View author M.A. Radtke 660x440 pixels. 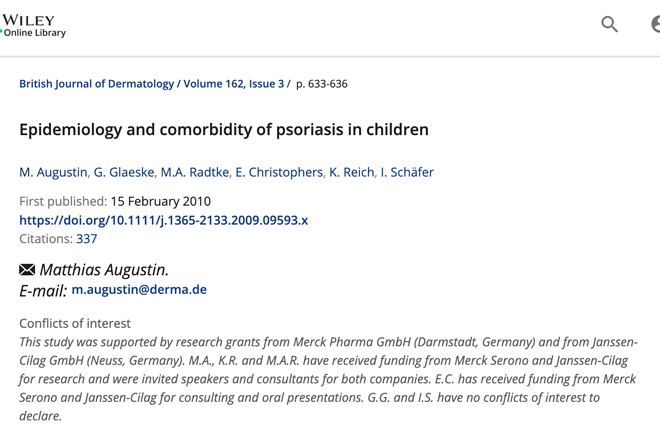[x=195, y=172]
